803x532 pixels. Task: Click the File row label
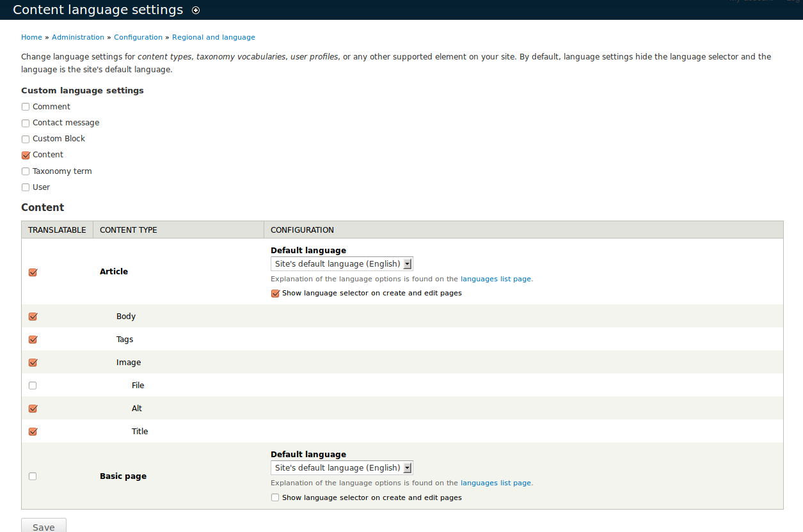(138, 386)
